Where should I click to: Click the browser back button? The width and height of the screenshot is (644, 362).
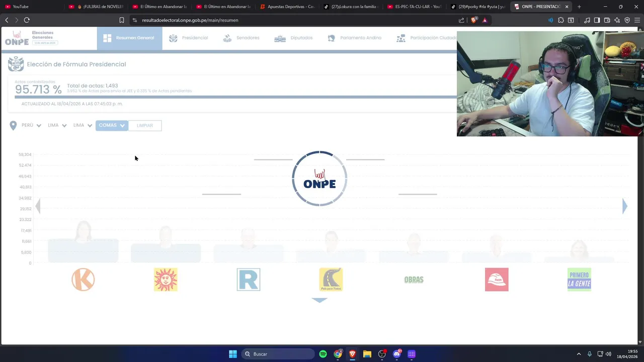[x=7, y=20]
